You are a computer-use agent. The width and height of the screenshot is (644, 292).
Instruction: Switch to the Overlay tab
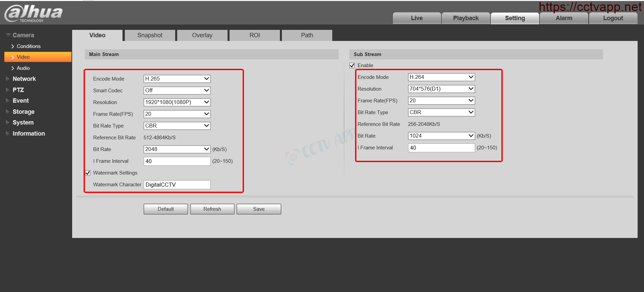[202, 35]
